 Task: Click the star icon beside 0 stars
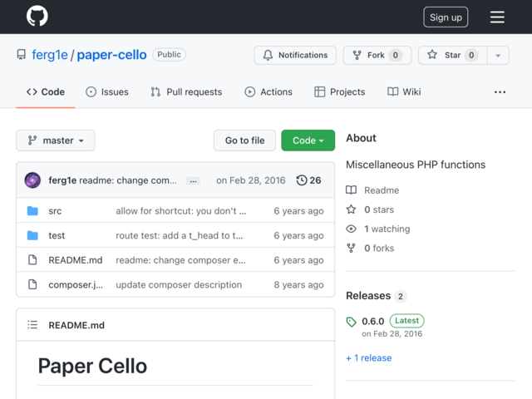point(351,209)
